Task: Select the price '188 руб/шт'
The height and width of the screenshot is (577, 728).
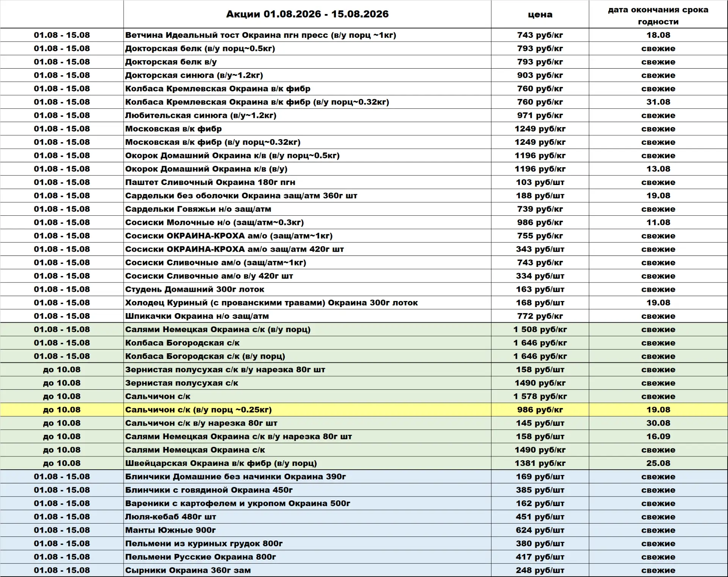Action: point(540,196)
